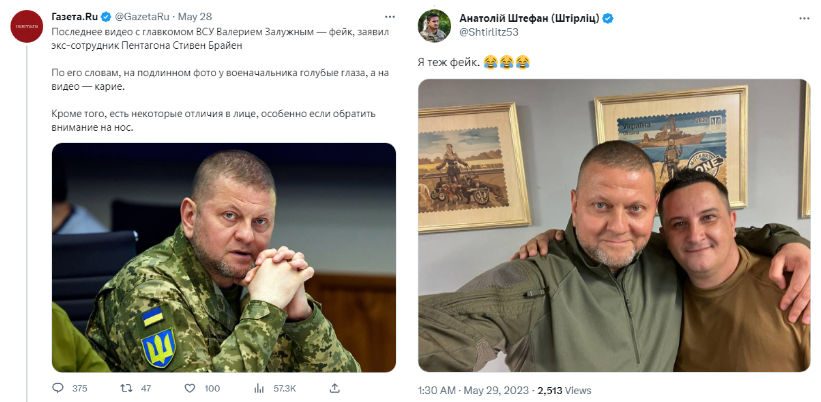Open Gazeta.Ru red profile avatar
821x402 pixels.
27,26
